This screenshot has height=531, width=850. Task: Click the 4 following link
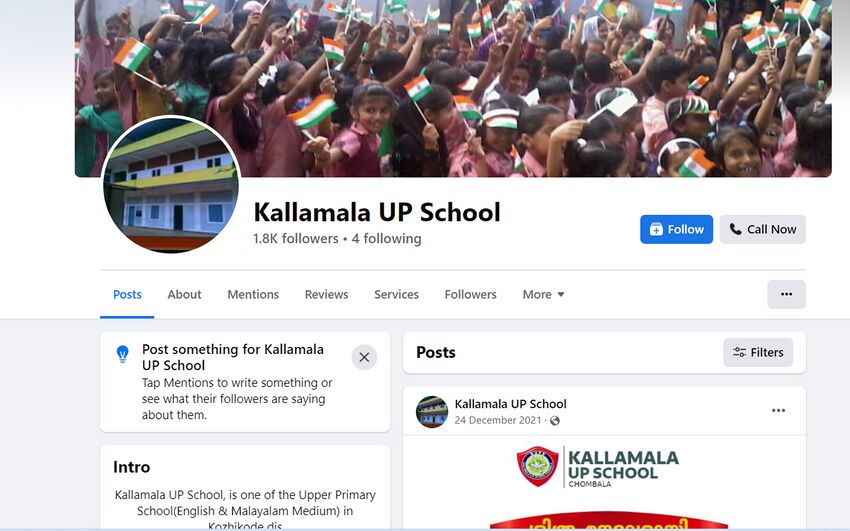[x=387, y=238]
